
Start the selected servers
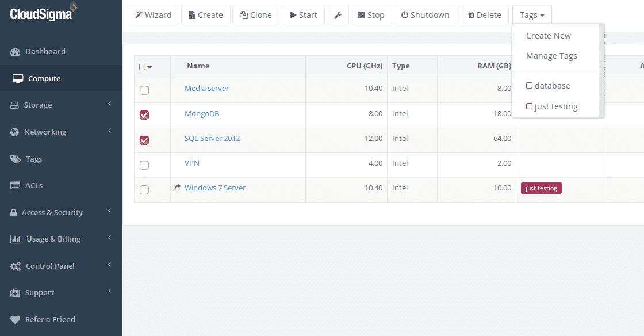pyautogui.click(x=304, y=15)
